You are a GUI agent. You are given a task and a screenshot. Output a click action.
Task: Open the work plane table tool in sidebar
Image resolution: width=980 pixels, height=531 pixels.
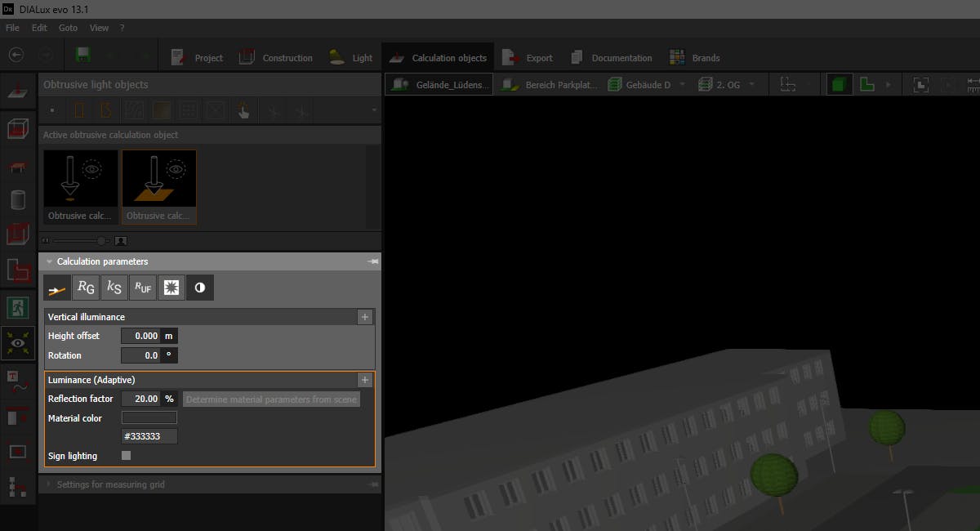pos(18,167)
